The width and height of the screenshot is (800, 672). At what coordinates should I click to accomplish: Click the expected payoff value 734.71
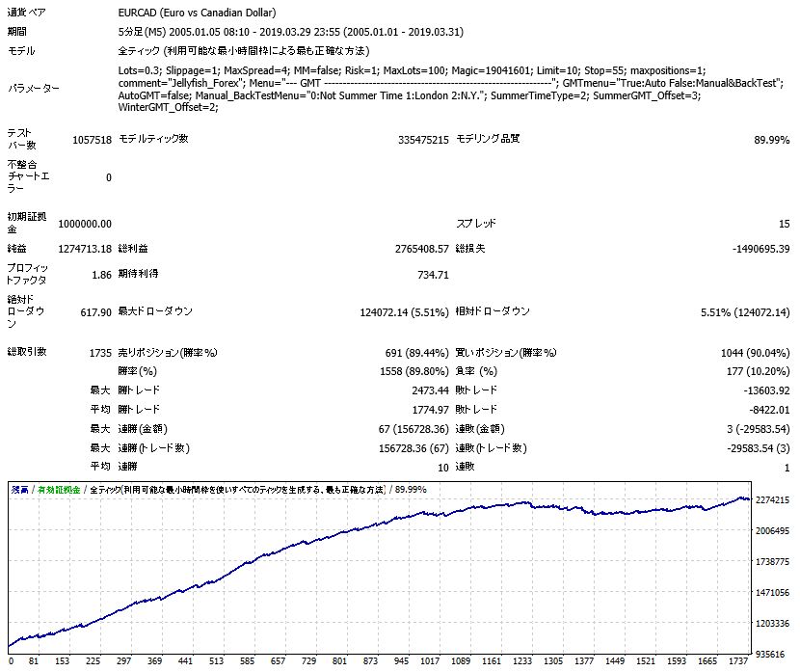coord(433,275)
